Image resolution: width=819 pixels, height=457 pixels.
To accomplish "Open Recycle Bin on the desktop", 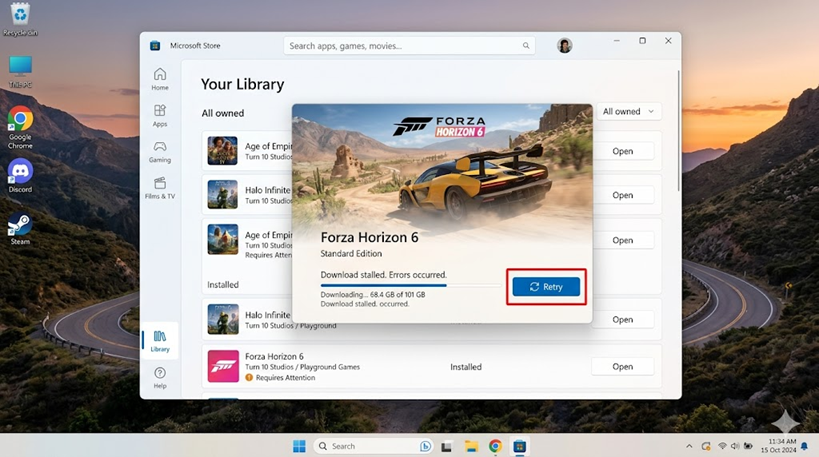I will point(20,19).
